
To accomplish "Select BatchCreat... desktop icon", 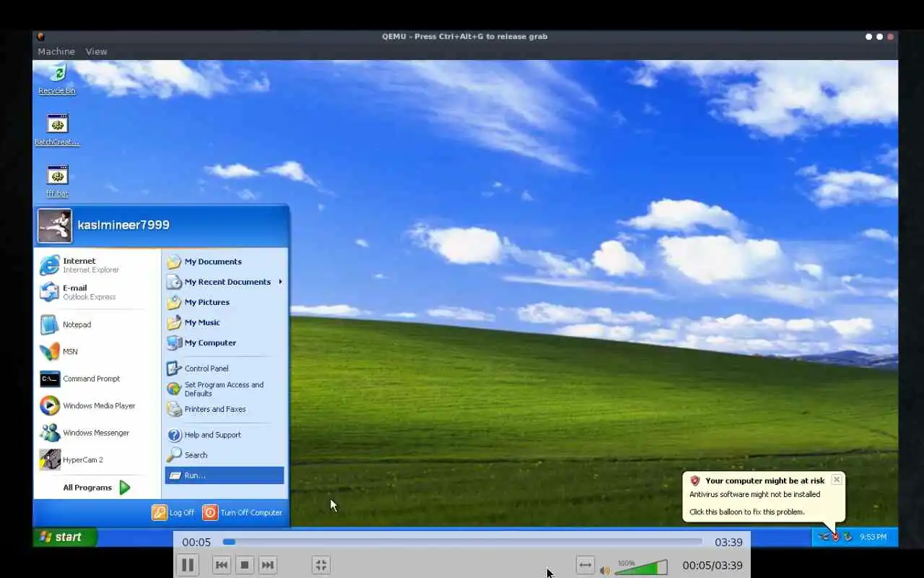I will click(x=57, y=130).
